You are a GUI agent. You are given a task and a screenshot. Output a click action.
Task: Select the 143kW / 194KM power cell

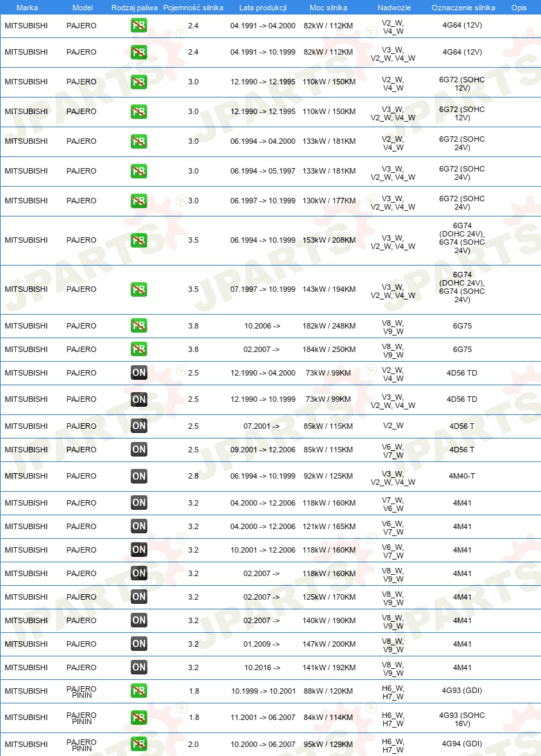pyautogui.click(x=329, y=289)
